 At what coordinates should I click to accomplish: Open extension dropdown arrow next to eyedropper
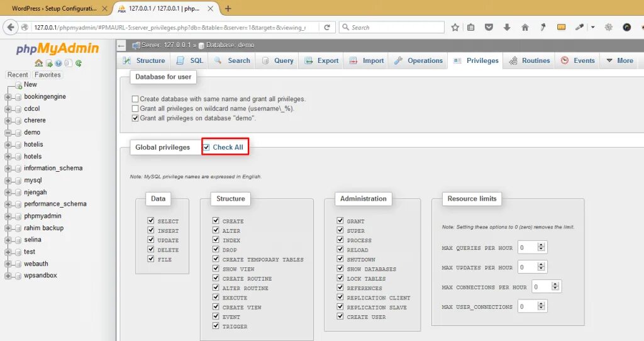pos(592,28)
